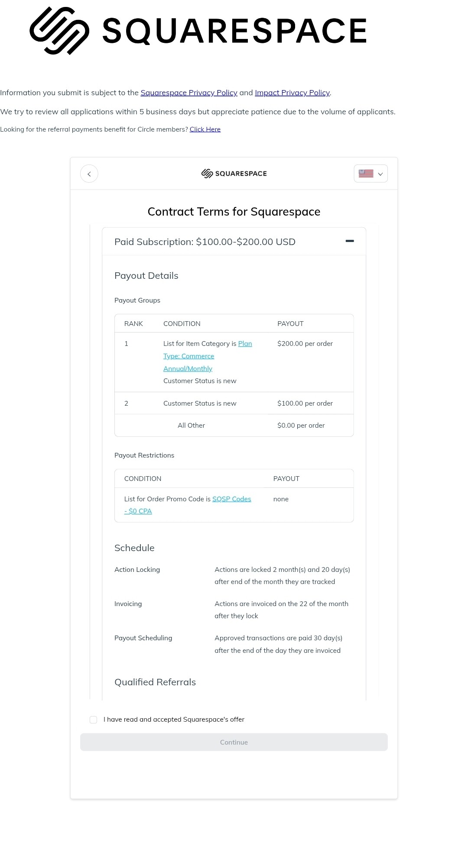Follow the Click Here referral payments link
This screenshot has height=868, width=468.
coord(205,129)
